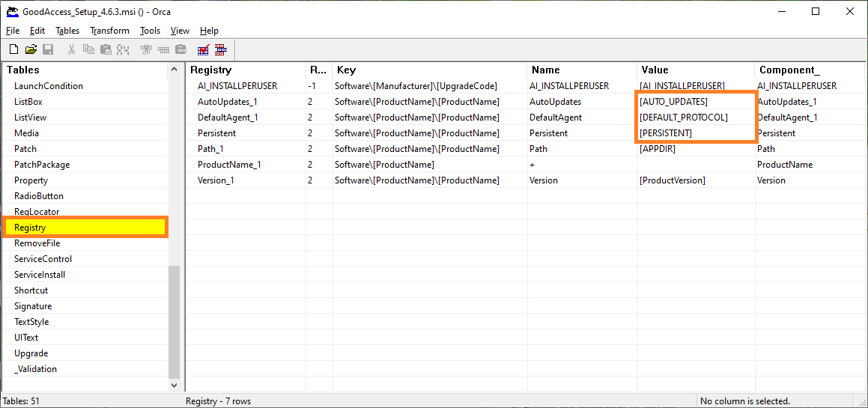Select the Signature table
The width and height of the screenshot is (868, 408).
point(33,306)
